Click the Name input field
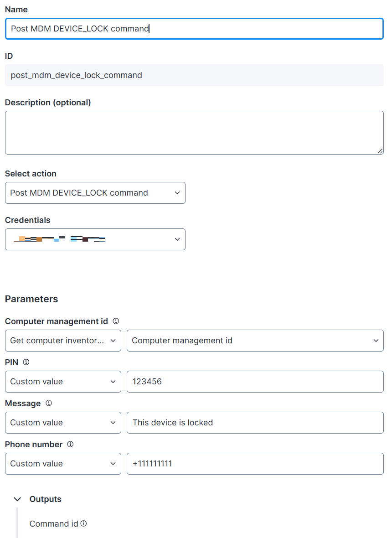 [x=194, y=29]
